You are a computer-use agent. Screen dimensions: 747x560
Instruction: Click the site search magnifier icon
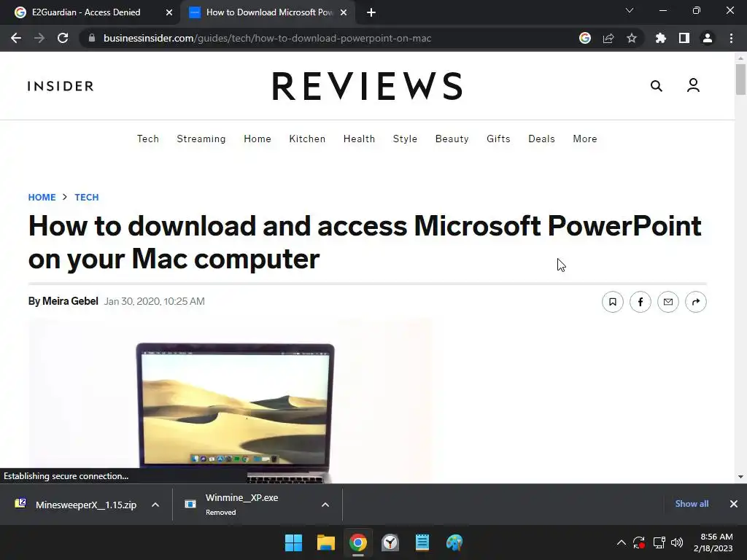[x=657, y=86]
